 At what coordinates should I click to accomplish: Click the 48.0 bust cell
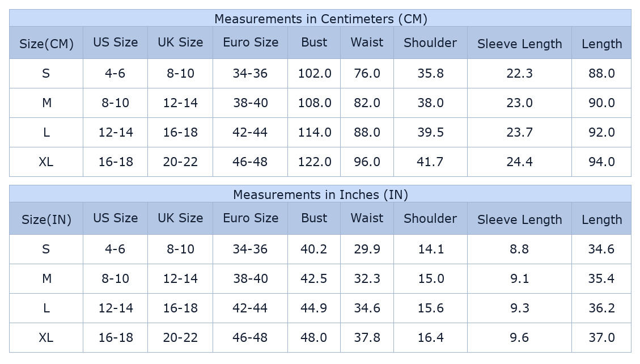point(315,338)
